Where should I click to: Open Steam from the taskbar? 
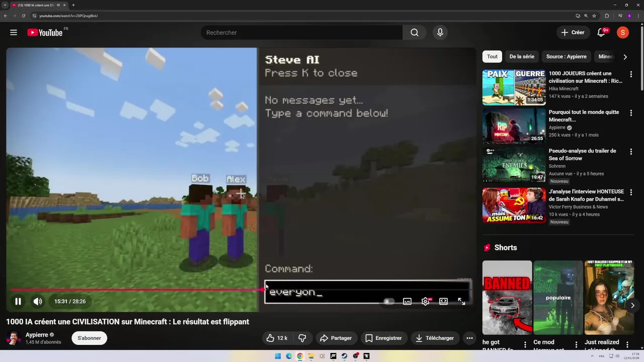(344, 356)
